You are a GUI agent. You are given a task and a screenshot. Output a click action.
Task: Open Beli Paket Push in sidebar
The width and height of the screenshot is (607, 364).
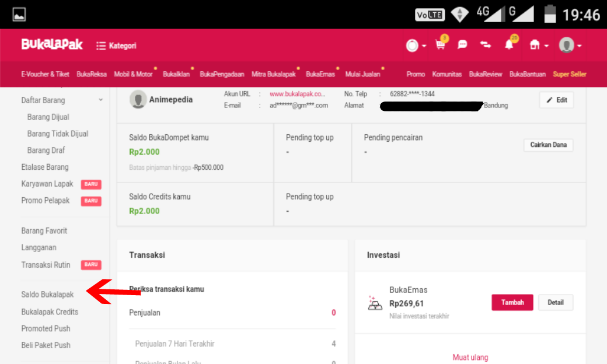coord(46,345)
